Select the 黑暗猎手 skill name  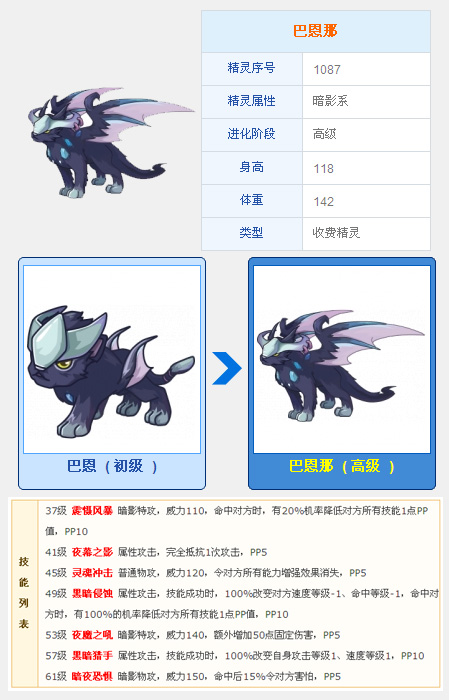[x=92, y=656]
